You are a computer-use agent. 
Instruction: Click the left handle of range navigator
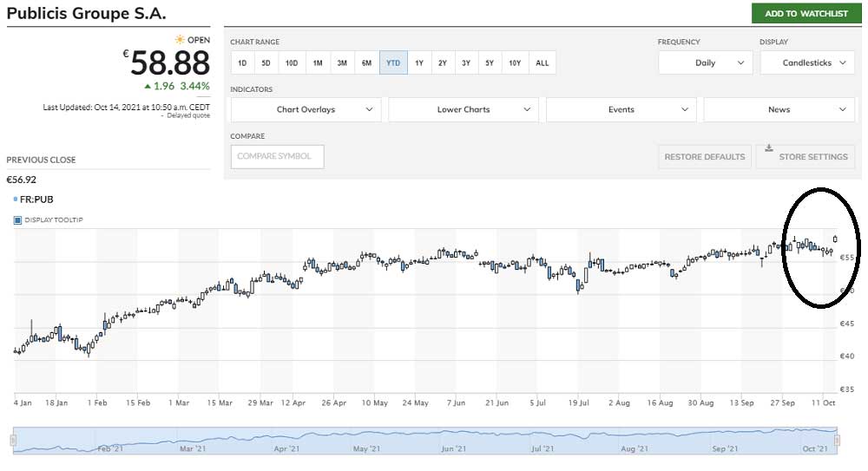coord(13,441)
